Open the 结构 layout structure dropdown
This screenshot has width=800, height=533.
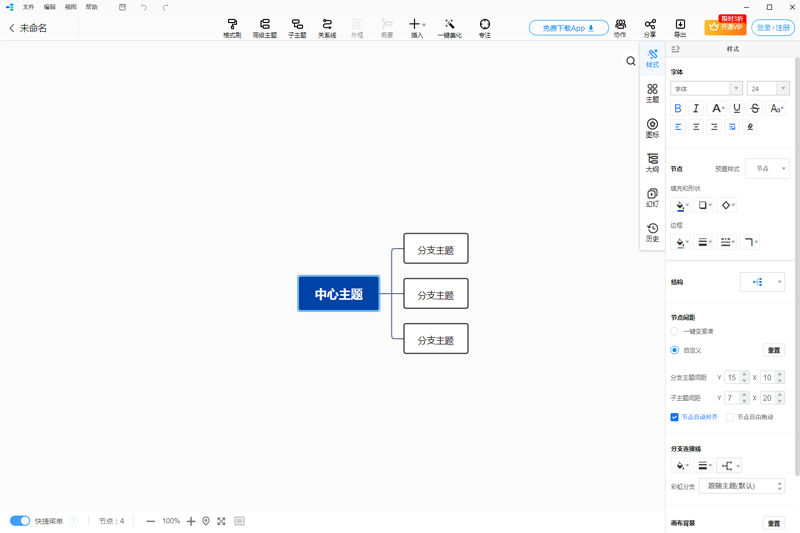point(762,282)
